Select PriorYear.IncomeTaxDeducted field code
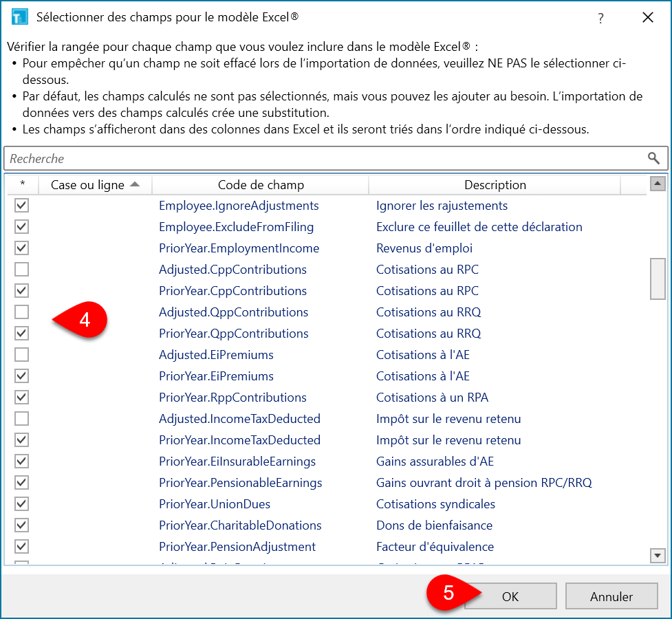672x619 pixels. point(239,439)
